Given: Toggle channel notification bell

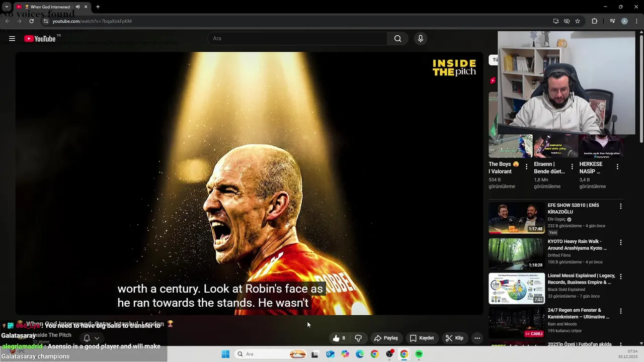Looking at the screenshot, I should click(87, 338).
